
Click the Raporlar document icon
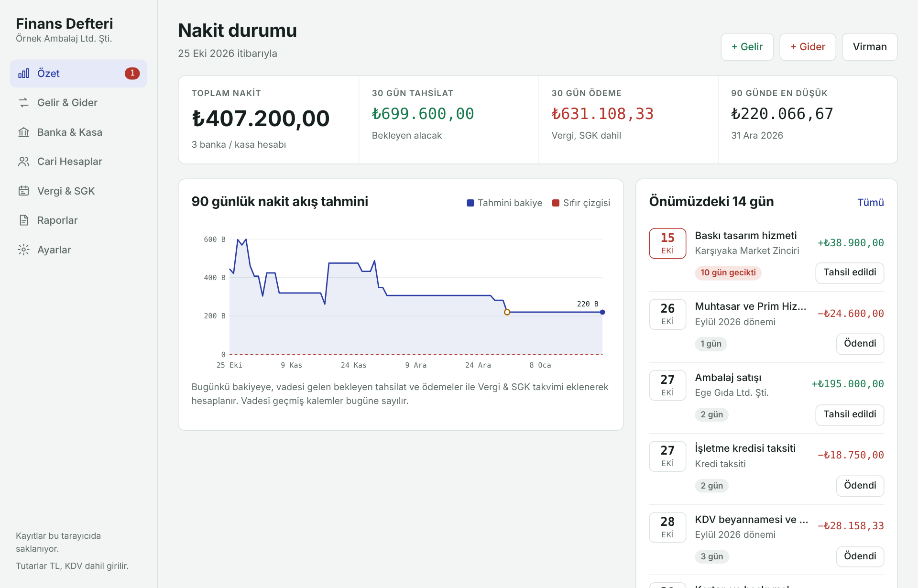coord(24,220)
